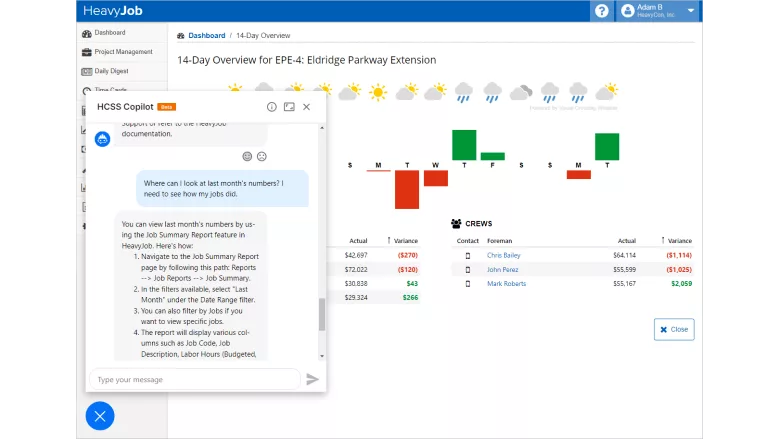Viewport: 780px width, 439px height.
Task: Rate Copilot response with smiley face
Action: point(247,156)
